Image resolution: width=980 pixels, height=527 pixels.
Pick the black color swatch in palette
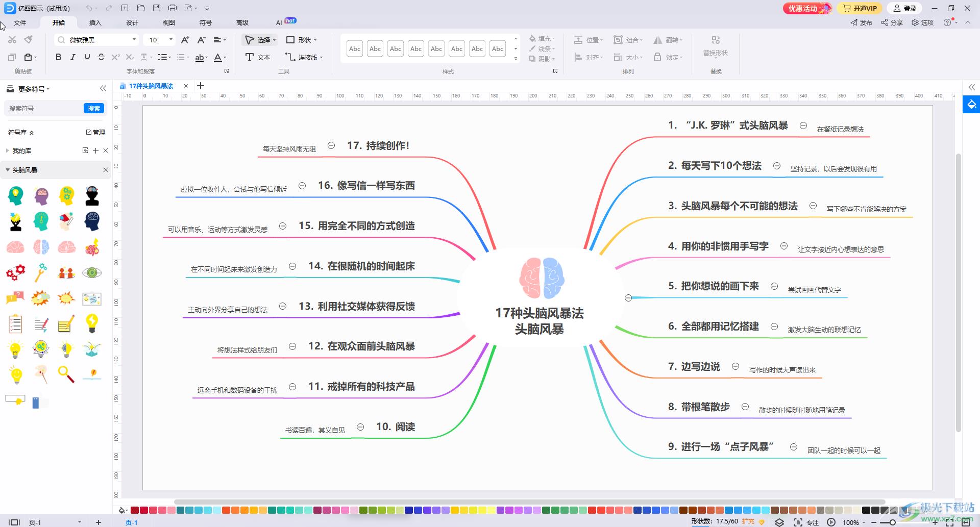866,510
